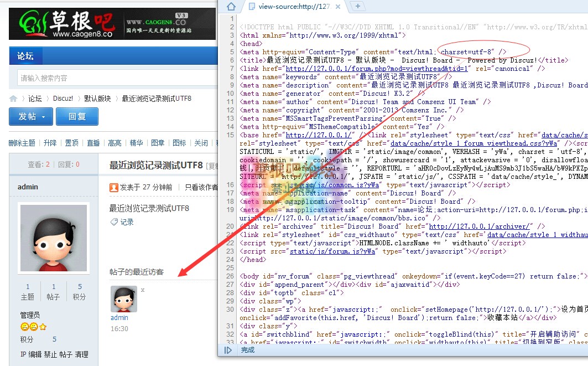Click the 发帖 button

pyautogui.click(x=30, y=116)
